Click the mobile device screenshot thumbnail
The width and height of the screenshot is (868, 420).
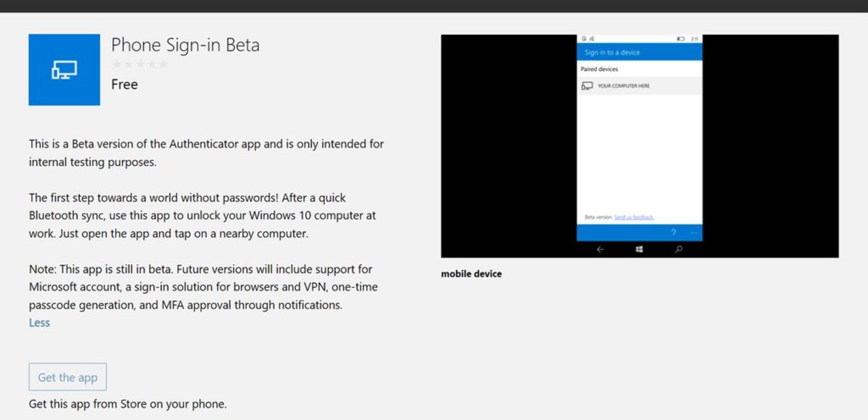(639, 146)
